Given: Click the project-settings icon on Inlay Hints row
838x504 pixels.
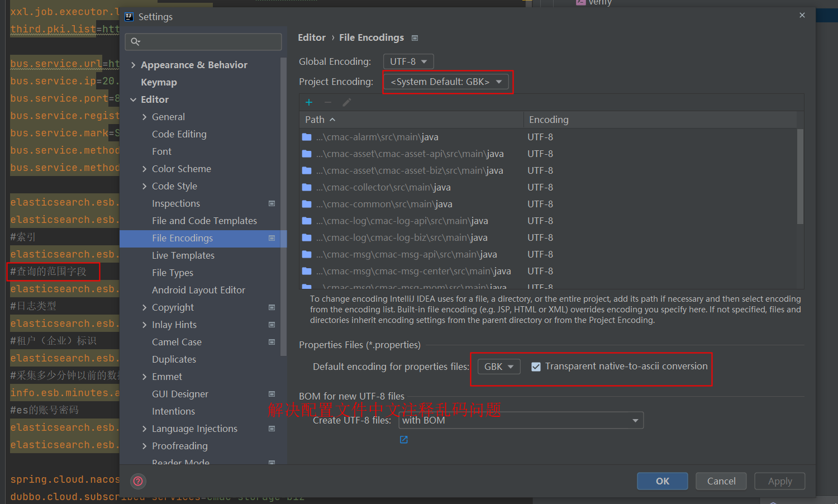Looking at the screenshot, I should (x=272, y=325).
